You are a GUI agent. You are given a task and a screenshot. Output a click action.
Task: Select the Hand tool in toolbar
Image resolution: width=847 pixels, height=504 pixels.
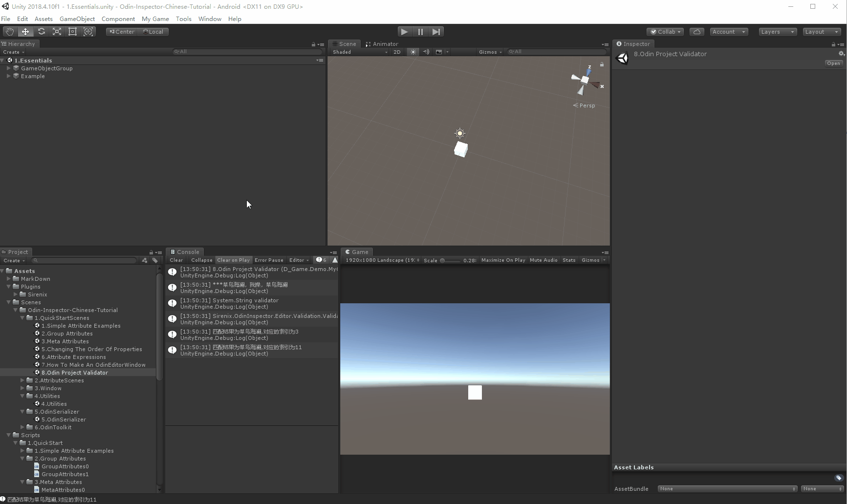[x=10, y=32]
